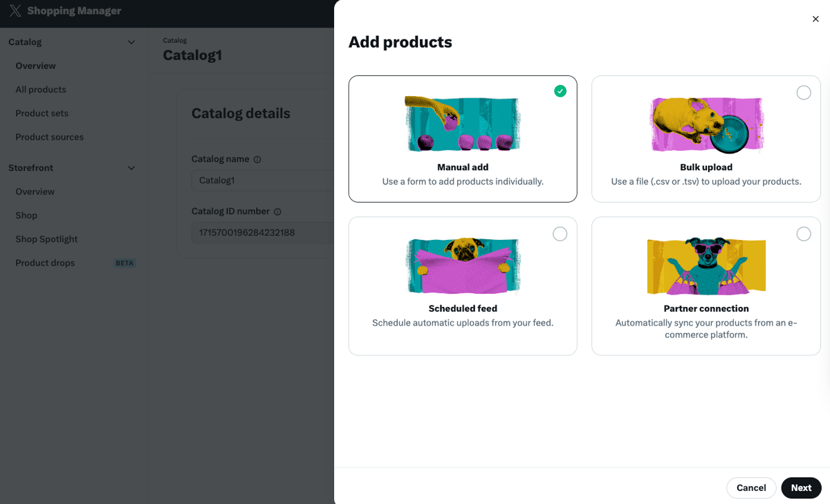Image resolution: width=830 pixels, height=504 pixels.
Task: Select the Partner connection radio button
Action: [x=804, y=234]
